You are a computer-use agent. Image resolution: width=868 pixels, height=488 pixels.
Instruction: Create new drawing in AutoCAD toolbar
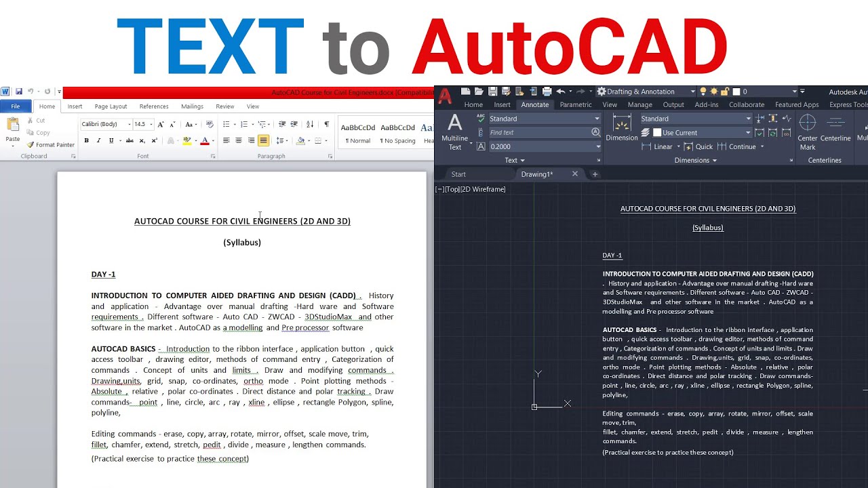[466, 91]
